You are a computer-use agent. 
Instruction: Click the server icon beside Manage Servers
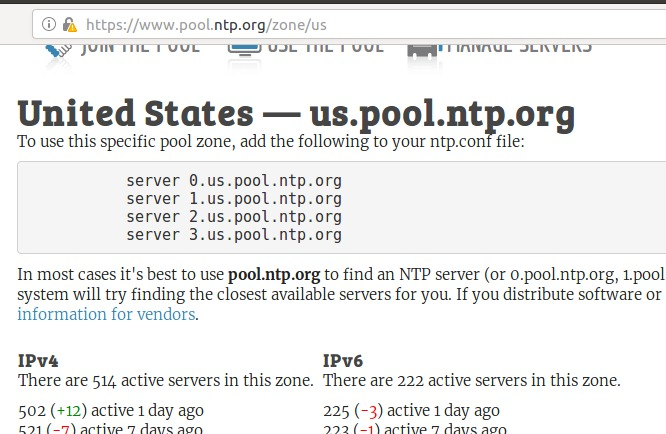coord(423,50)
